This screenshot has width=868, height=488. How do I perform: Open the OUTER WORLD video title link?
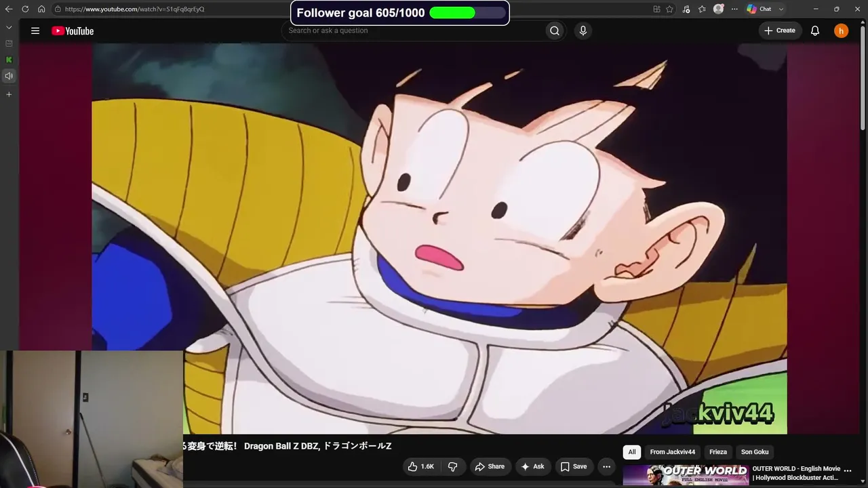pyautogui.click(x=796, y=473)
